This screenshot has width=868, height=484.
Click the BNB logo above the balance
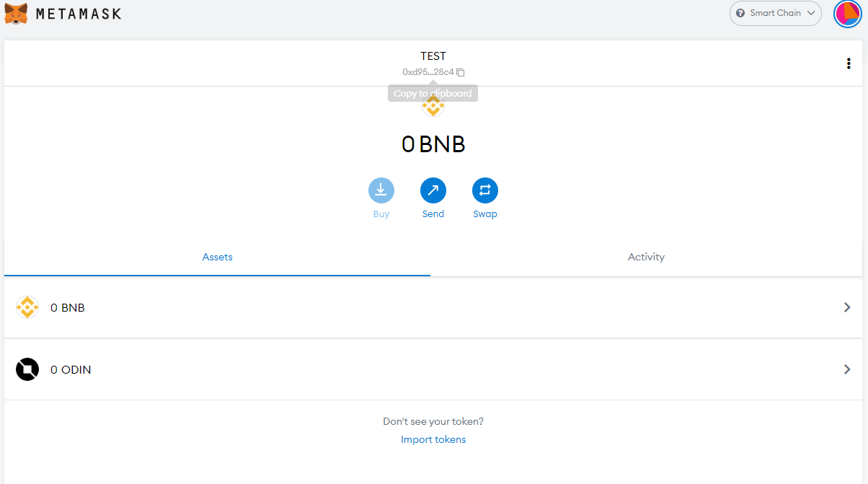point(433,106)
